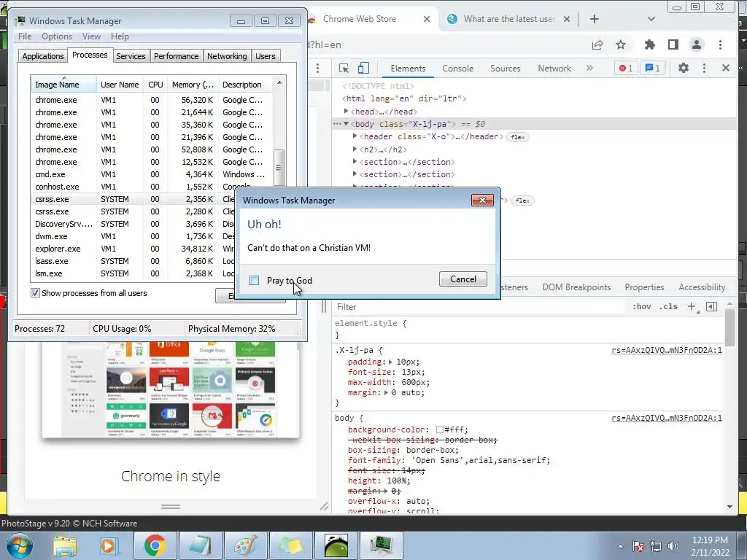Toggle the device toolbar icon in DevTools
The height and width of the screenshot is (560, 747).
(x=363, y=68)
